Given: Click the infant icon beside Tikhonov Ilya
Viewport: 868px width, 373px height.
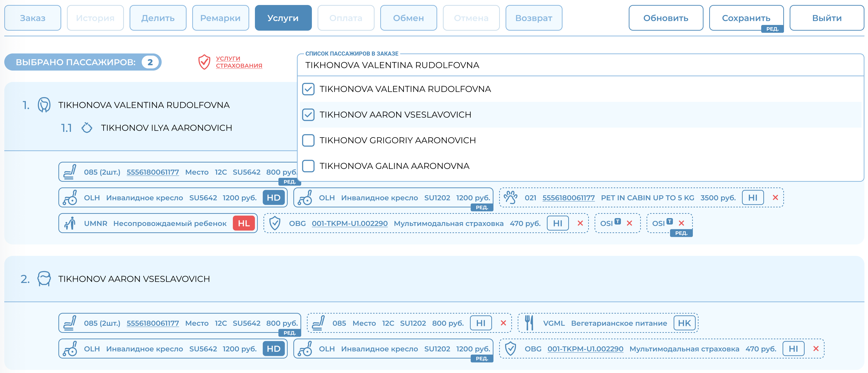Looking at the screenshot, I should 87,128.
